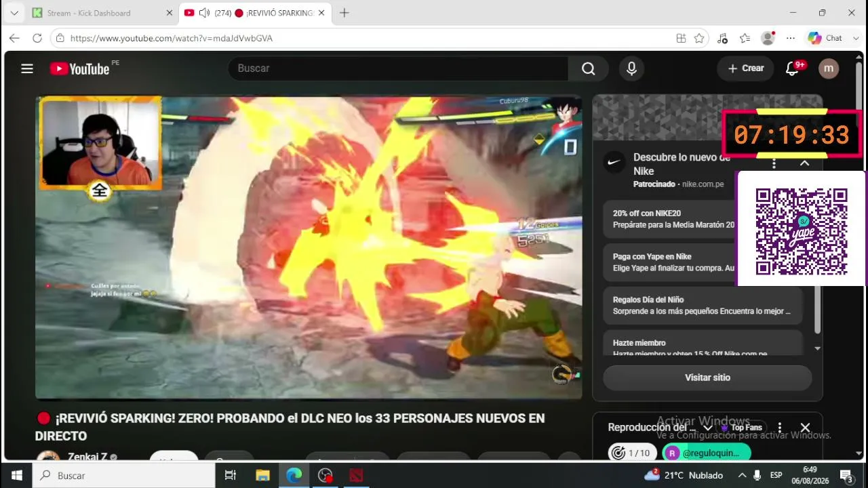
Task: Switch the ESP keyboard language
Action: 776,475
